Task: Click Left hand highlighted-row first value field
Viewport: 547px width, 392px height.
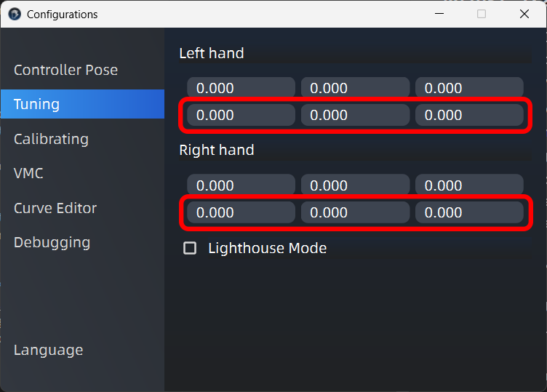Action: (241, 115)
